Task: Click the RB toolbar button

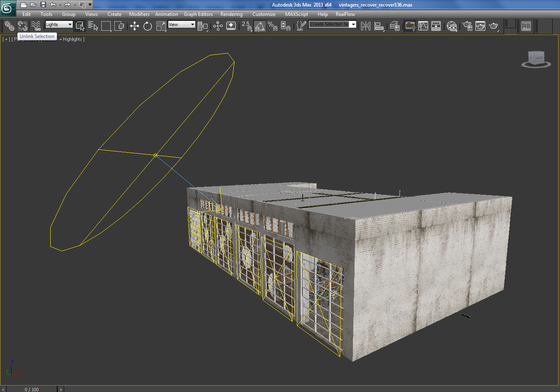Action: pos(526,26)
